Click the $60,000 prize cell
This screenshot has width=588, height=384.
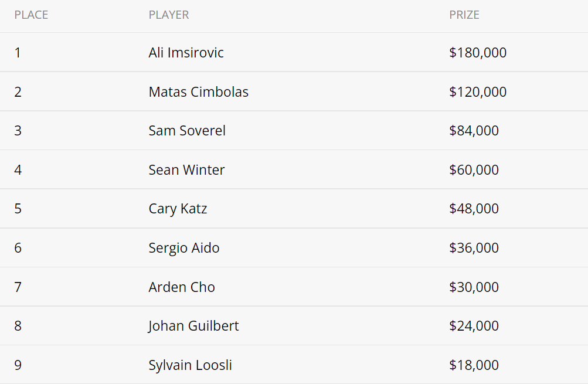(474, 170)
